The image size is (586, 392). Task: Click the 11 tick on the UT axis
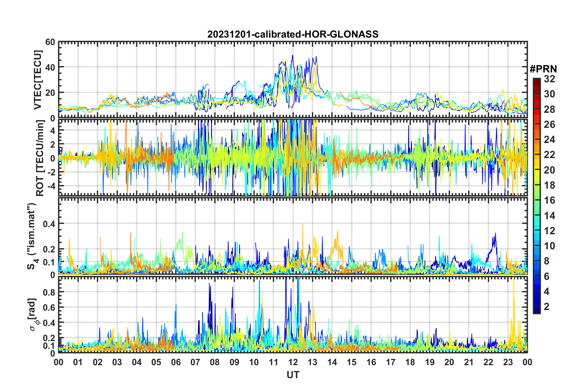tap(274, 362)
